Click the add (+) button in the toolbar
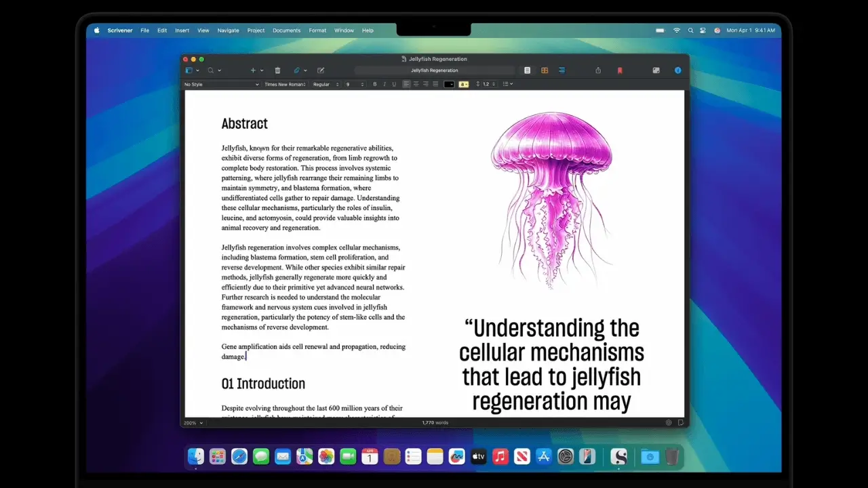 point(253,70)
